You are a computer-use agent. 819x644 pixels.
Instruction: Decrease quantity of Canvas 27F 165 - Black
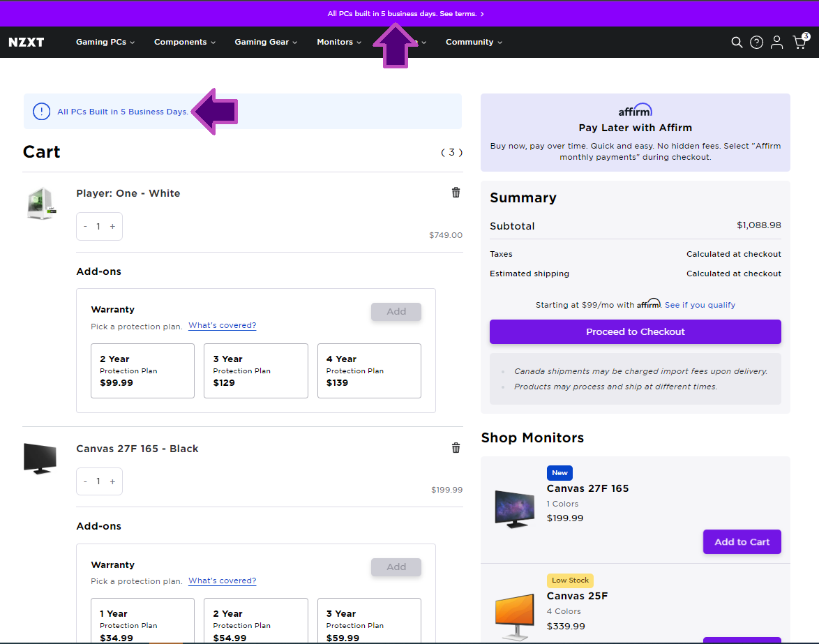tap(85, 481)
